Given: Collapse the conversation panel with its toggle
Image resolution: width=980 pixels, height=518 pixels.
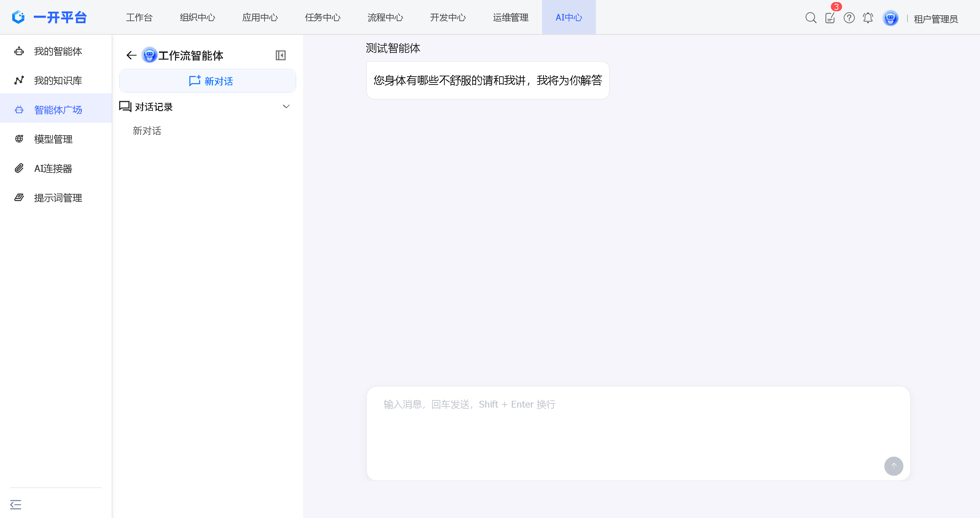Looking at the screenshot, I should tap(281, 55).
